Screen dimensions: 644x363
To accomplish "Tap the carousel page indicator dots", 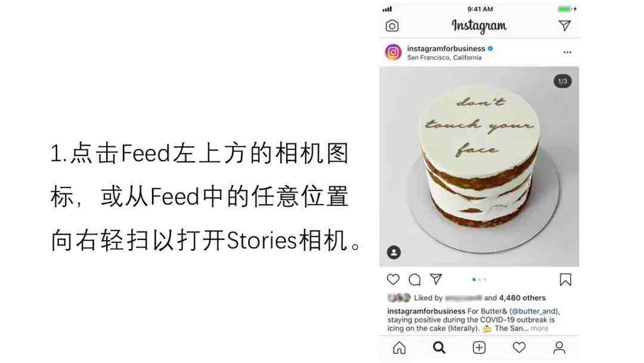I will coord(479,279).
